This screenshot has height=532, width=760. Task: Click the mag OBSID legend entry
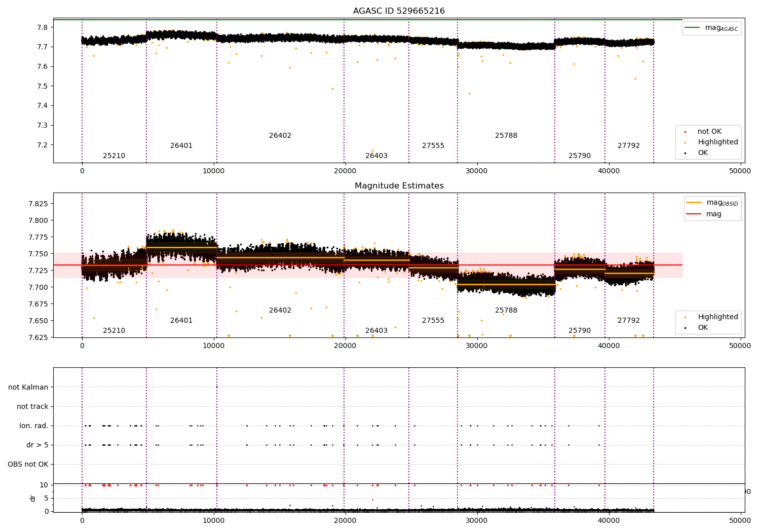point(711,203)
